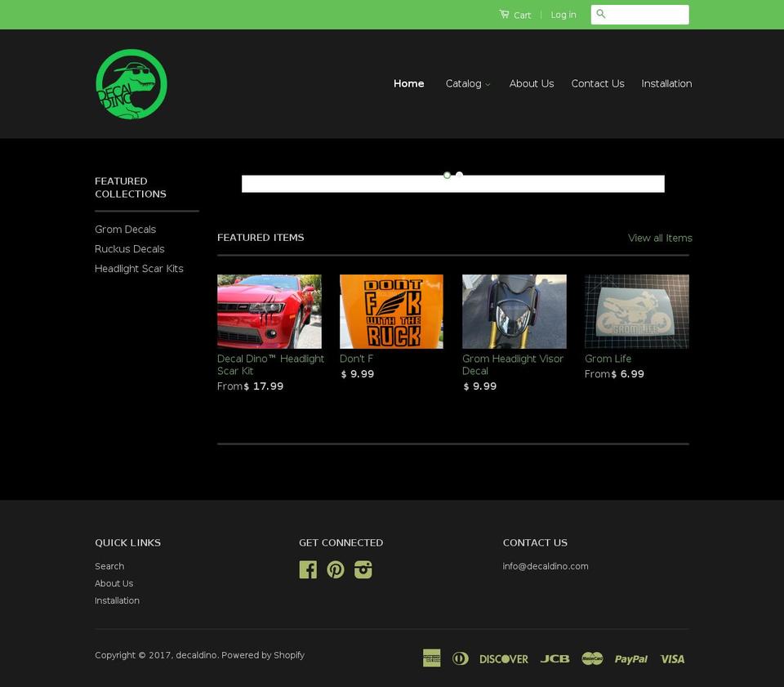
Task: Click the View all Items link
Action: [x=659, y=238]
